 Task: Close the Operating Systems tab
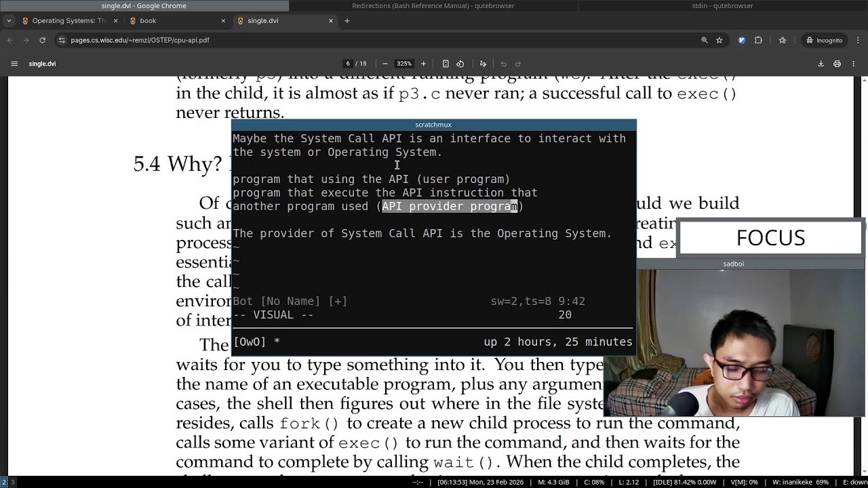tap(115, 21)
